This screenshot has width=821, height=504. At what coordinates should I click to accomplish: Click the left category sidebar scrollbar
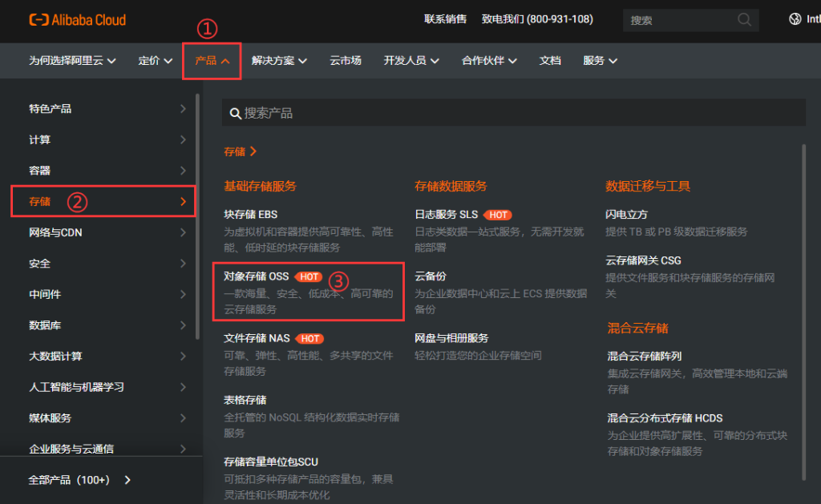tap(197, 216)
